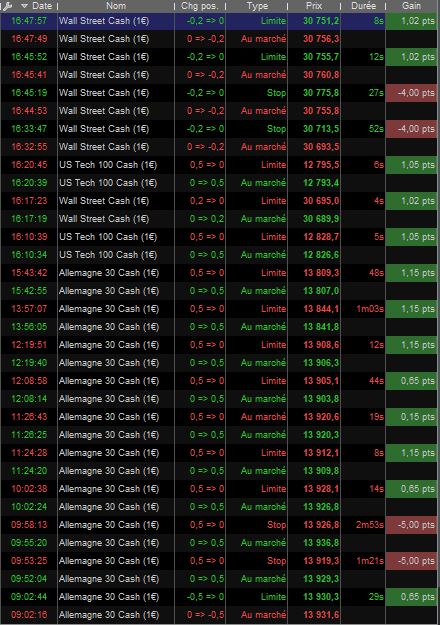Click the 16:17:19 timestamp

[x=29, y=219]
